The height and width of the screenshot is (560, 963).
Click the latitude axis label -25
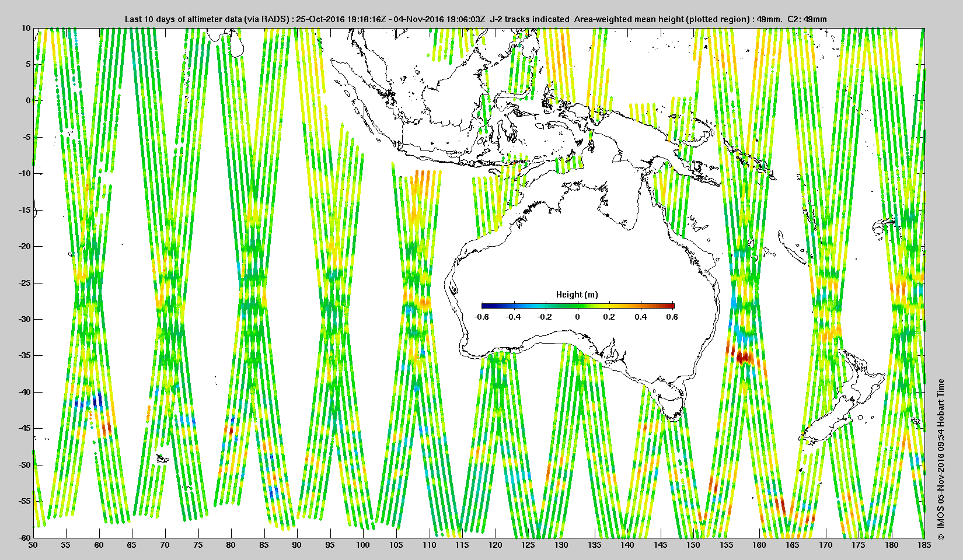tap(25, 283)
